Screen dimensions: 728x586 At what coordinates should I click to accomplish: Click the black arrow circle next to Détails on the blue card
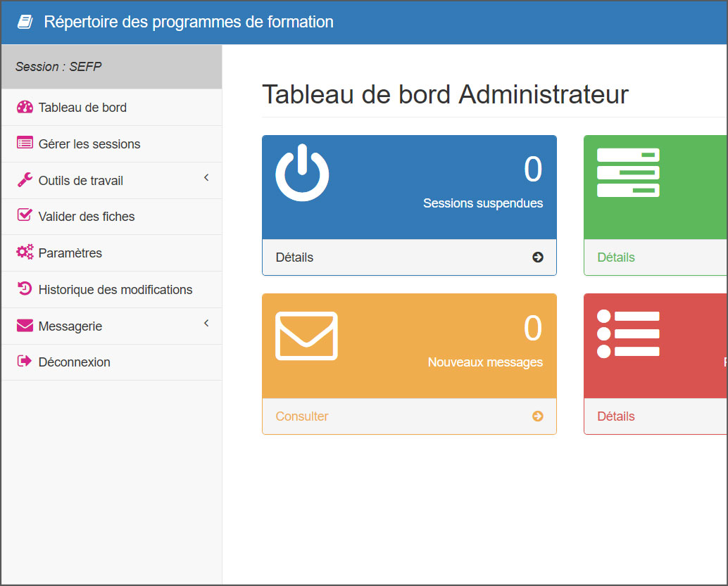538,257
